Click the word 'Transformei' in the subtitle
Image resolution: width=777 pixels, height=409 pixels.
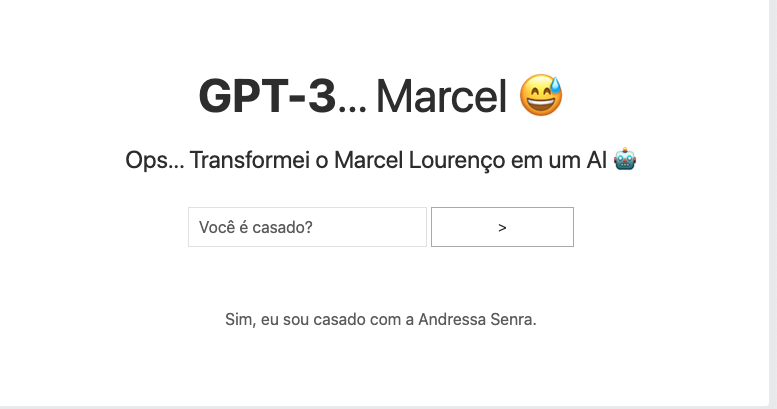click(x=250, y=160)
